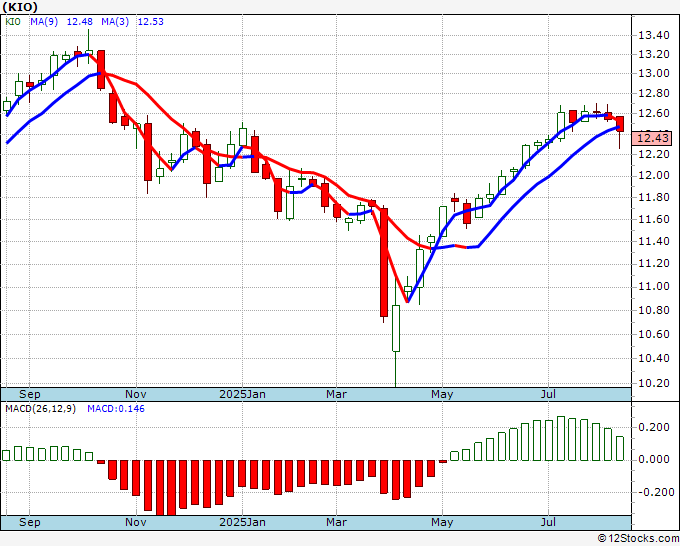
Task: Click Sep on the MACD panel time axis
Action: pos(29,522)
